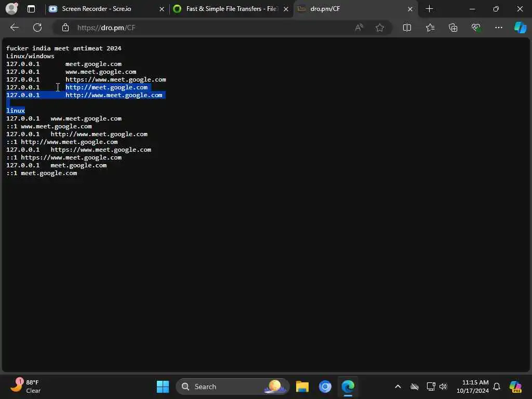The width and height of the screenshot is (532, 399).
Task: Open the browser profile avatar
Action: click(11, 8)
